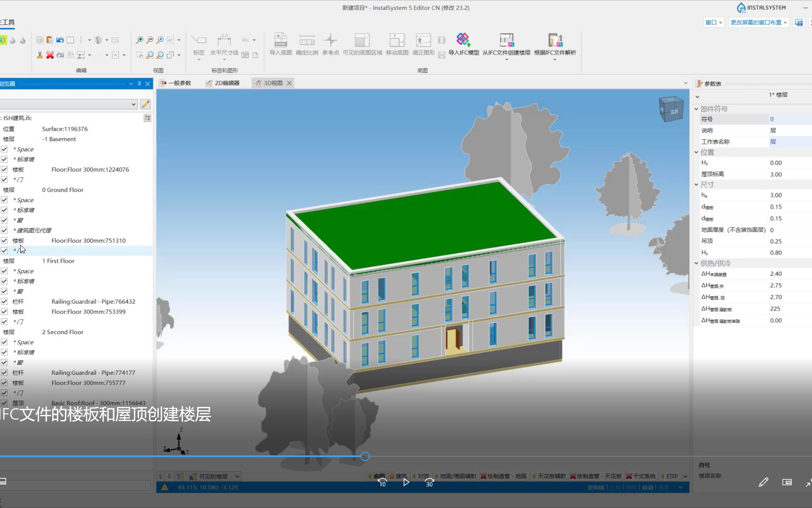Toggle checkbox for 建筑图元代理 row
This screenshot has width=812, height=508.
pos(4,230)
